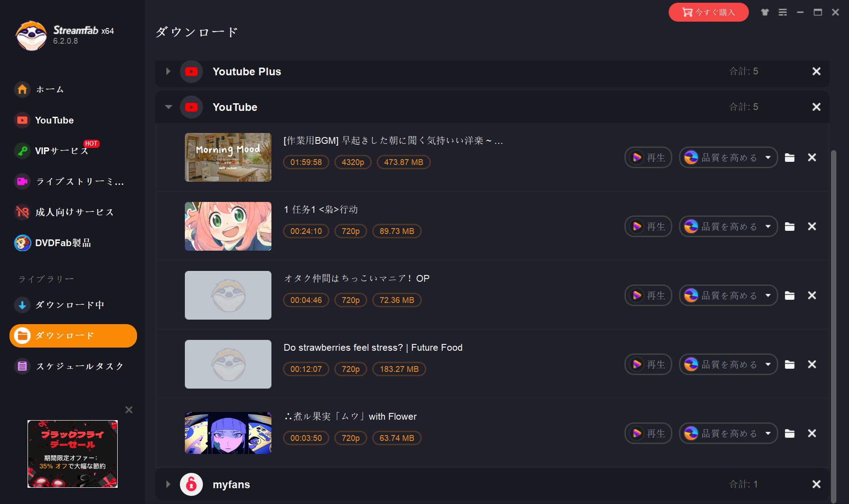
Task: Click the DVDFab製品 minion icon
Action: point(22,243)
